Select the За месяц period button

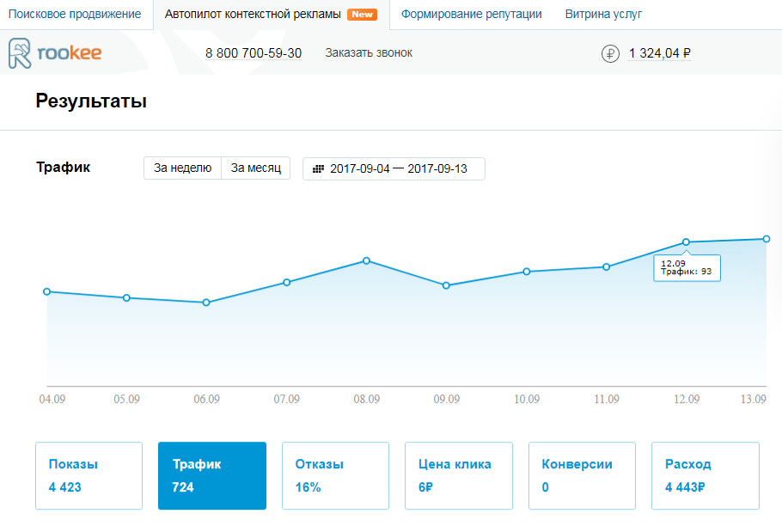point(256,168)
